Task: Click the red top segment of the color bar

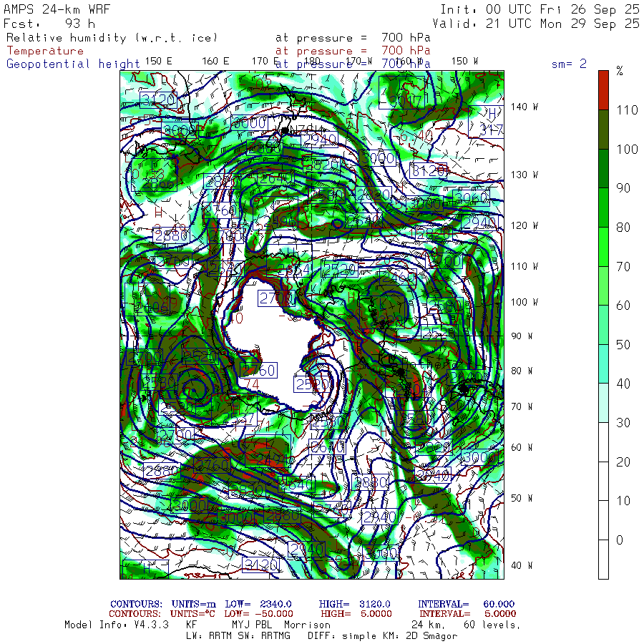Action: [x=603, y=90]
